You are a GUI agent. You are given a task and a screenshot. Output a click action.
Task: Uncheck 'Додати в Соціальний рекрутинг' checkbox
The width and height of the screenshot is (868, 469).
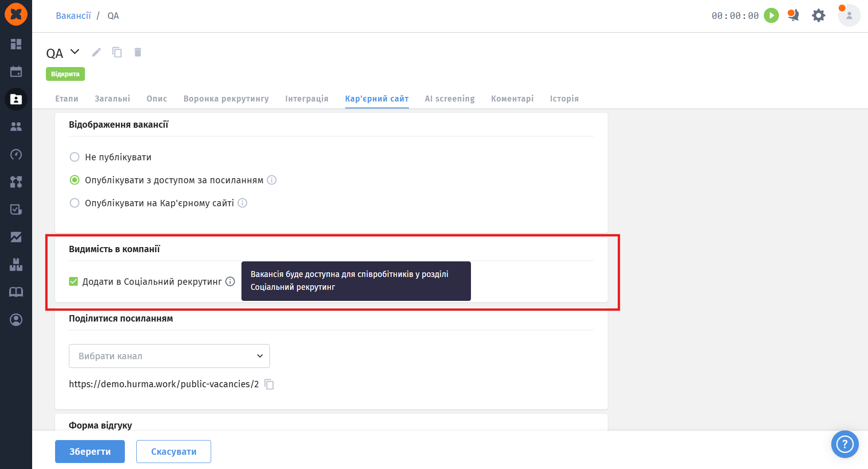click(x=73, y=282)
